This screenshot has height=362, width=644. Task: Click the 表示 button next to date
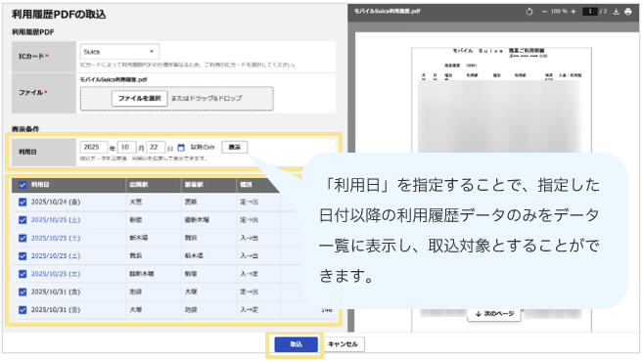(x=235, y=147)
